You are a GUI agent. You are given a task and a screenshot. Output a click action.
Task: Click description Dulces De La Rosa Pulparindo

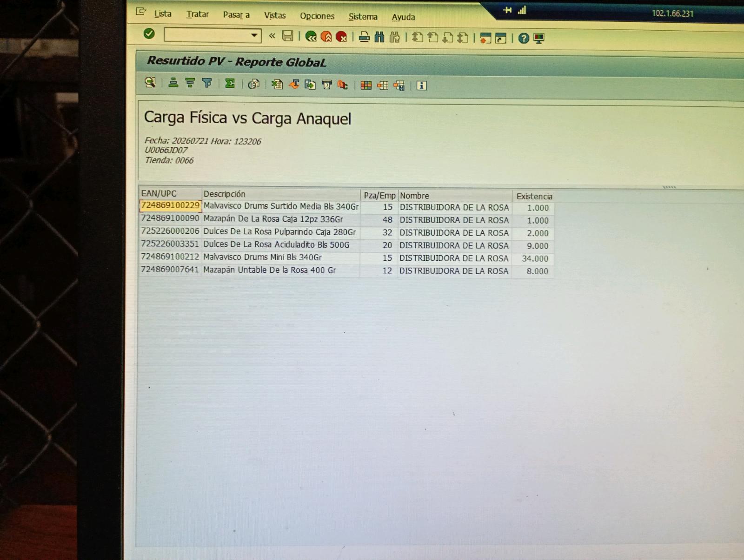(279, 232)
